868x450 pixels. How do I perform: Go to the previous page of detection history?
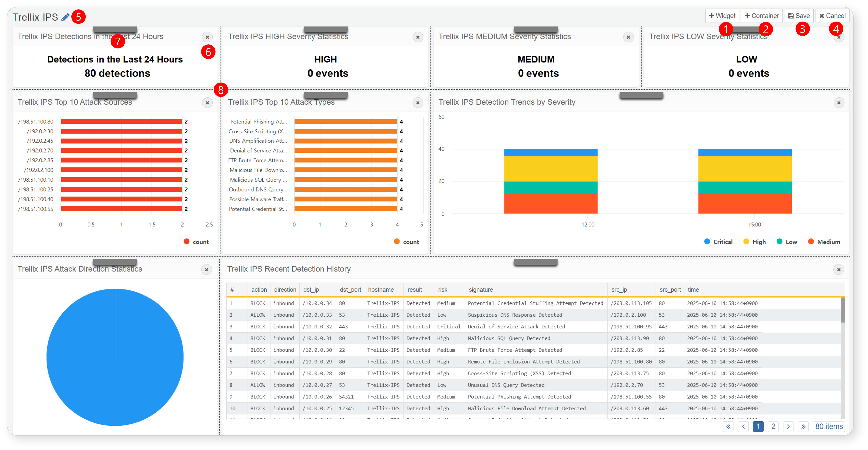743,426
